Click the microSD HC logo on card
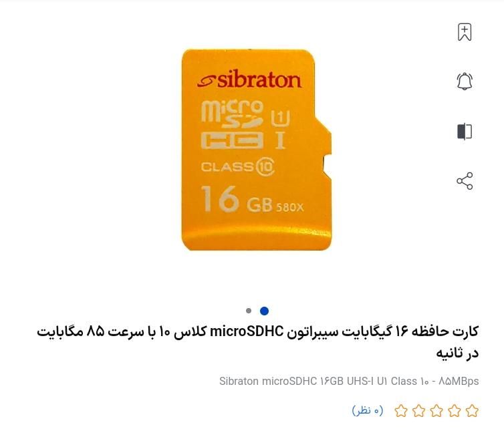Viewport: 504px width, 433px height. point(233,124)
